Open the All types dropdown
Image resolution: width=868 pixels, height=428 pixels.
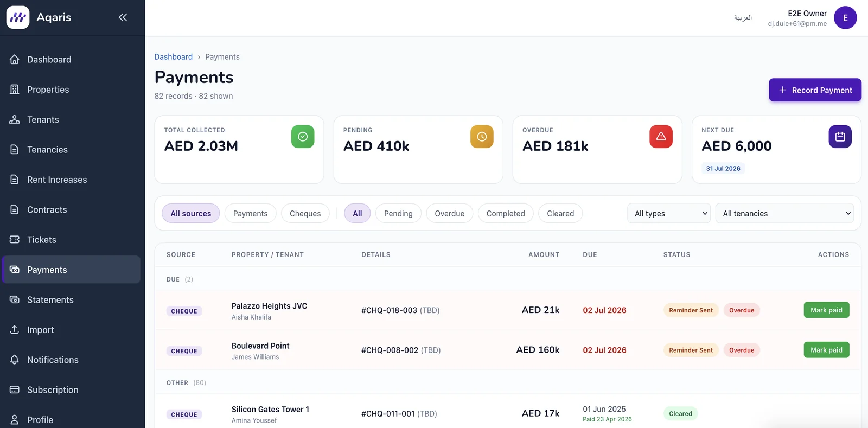669,213
